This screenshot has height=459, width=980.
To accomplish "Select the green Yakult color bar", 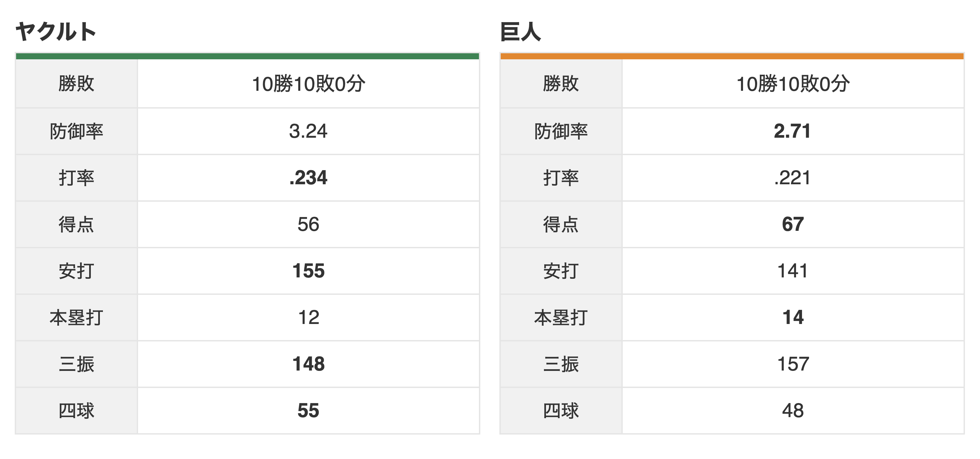I will (x=247, y=56).
